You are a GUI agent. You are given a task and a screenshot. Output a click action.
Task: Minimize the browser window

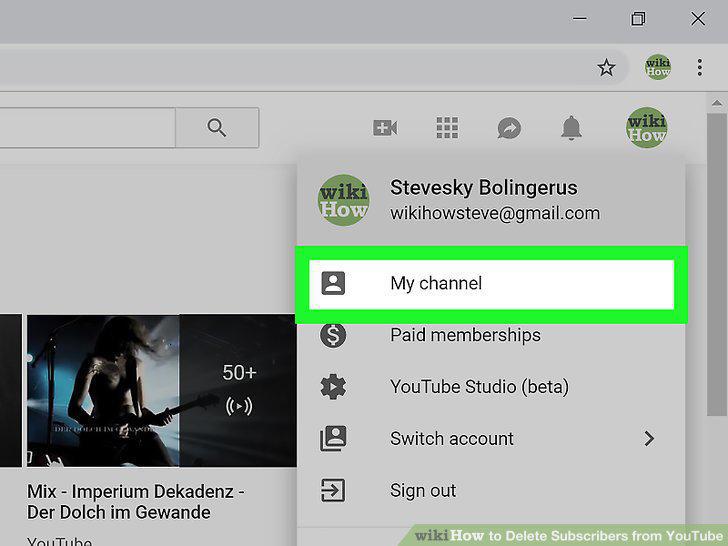pyautogui.click(x=579, y=19)
